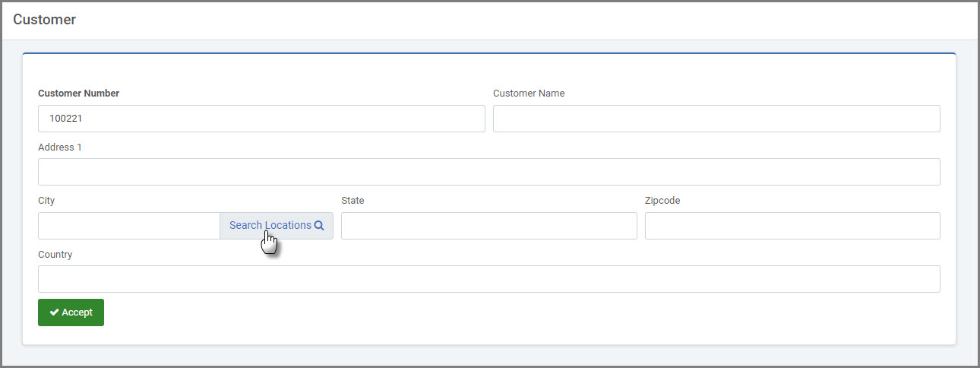Click the City label above the field
The width and height of the screenshot is (980, 368).
(46, 201)
